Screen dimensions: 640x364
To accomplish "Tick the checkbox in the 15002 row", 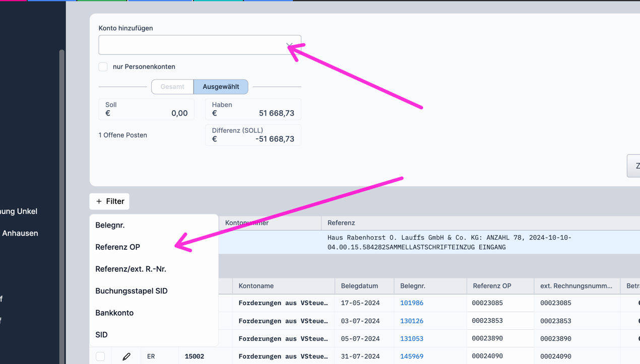I will [100, 356].
